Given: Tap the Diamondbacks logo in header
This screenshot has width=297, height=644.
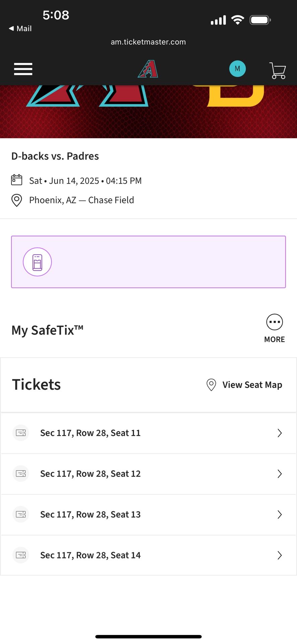Looking at the screenshot, I should click(x=148, y=69).
